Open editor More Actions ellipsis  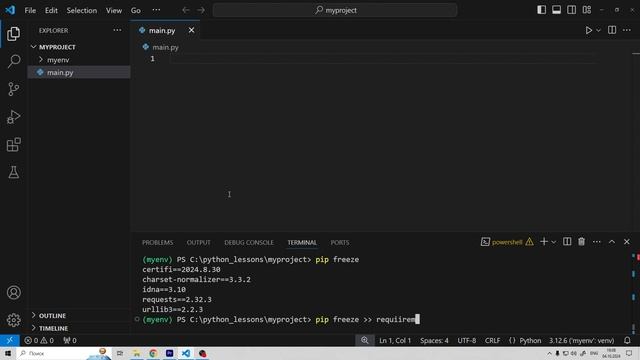(x=627, y=30)
